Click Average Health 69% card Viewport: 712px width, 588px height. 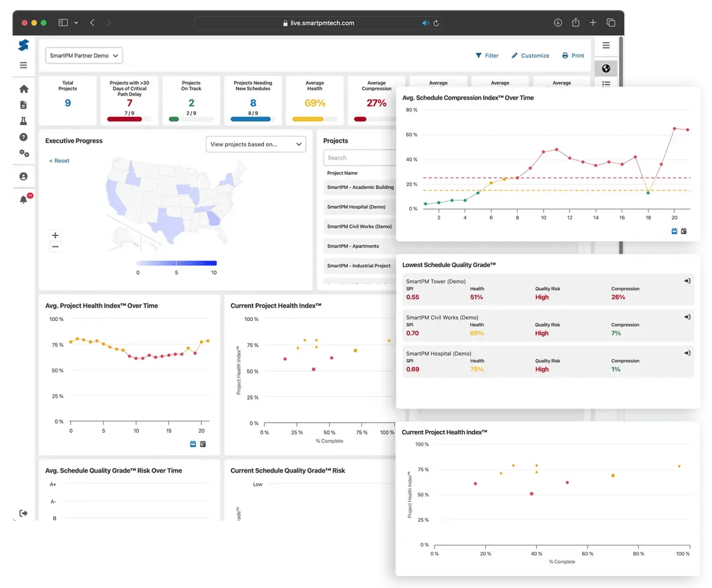tap(315, 100)
